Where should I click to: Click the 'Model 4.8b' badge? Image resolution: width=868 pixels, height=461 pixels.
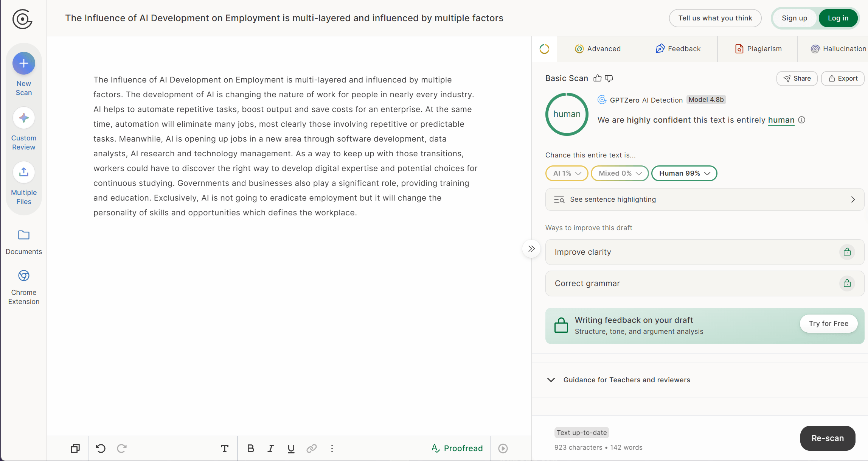(x=706, y=100)
